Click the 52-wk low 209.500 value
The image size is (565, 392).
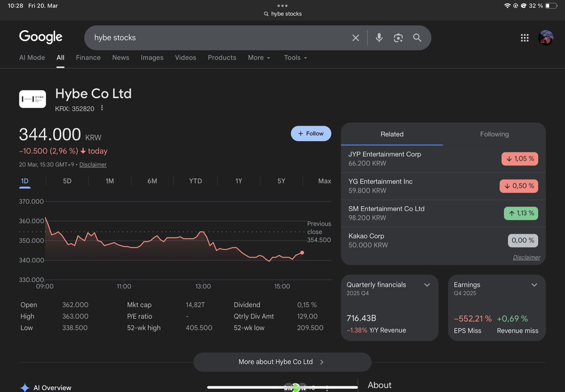pos(310,328)
